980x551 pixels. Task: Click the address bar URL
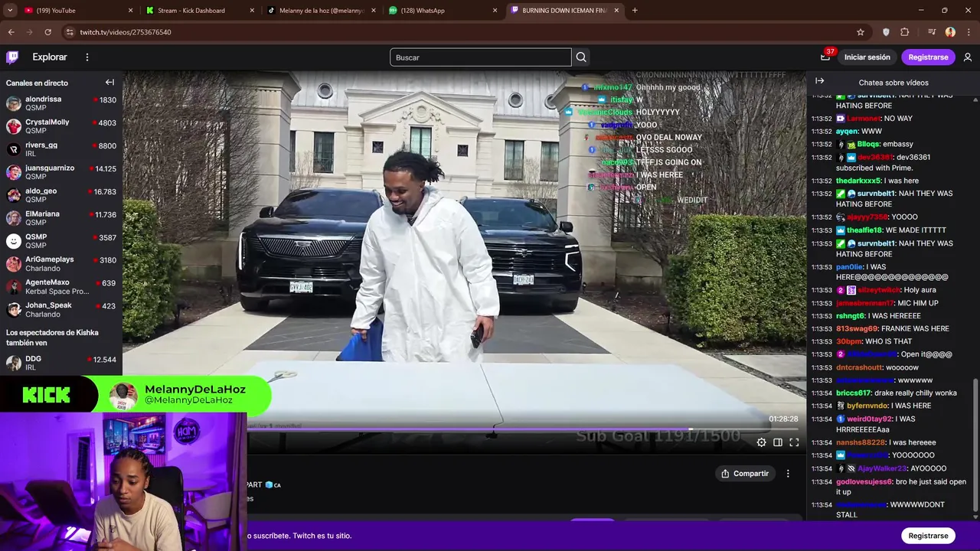[126, 32]
